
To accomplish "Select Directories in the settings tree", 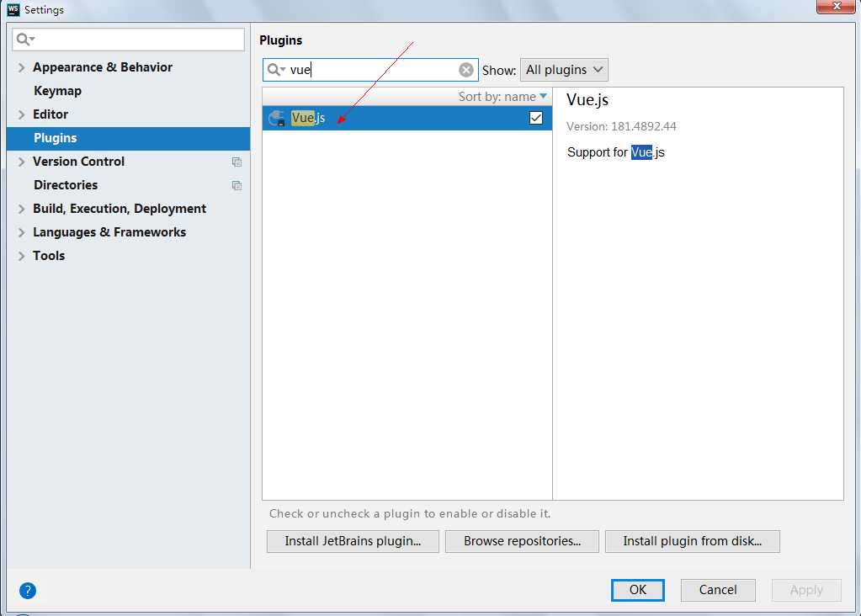I will 66,186.
